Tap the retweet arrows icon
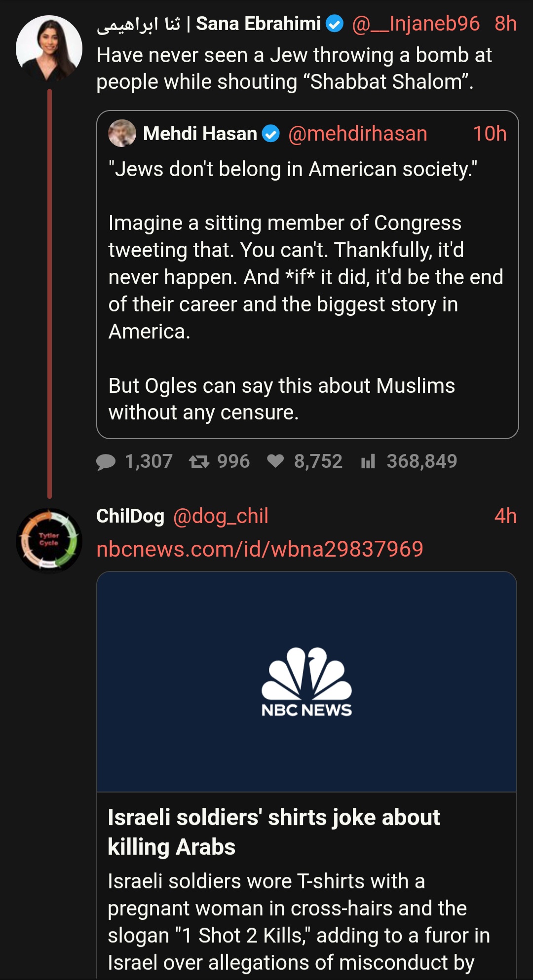This screenshot has width=533, height=980. (199, 461)
